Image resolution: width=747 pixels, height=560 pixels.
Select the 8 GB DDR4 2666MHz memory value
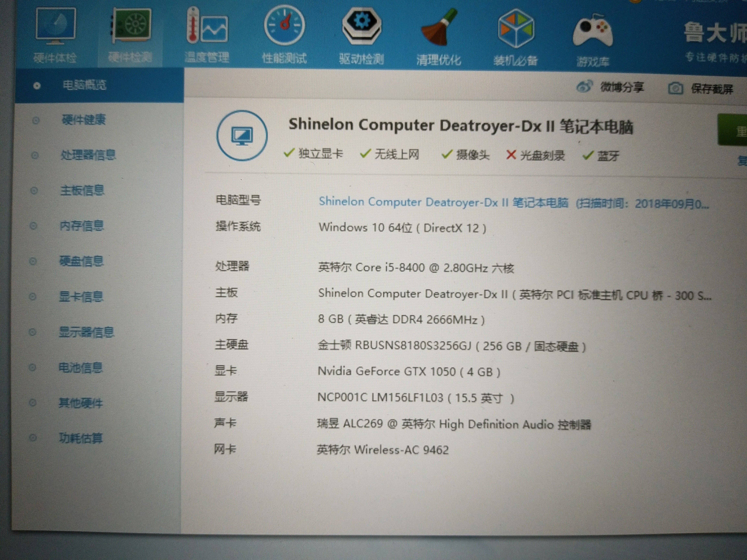pyautogui.click(x=401, y=319)
